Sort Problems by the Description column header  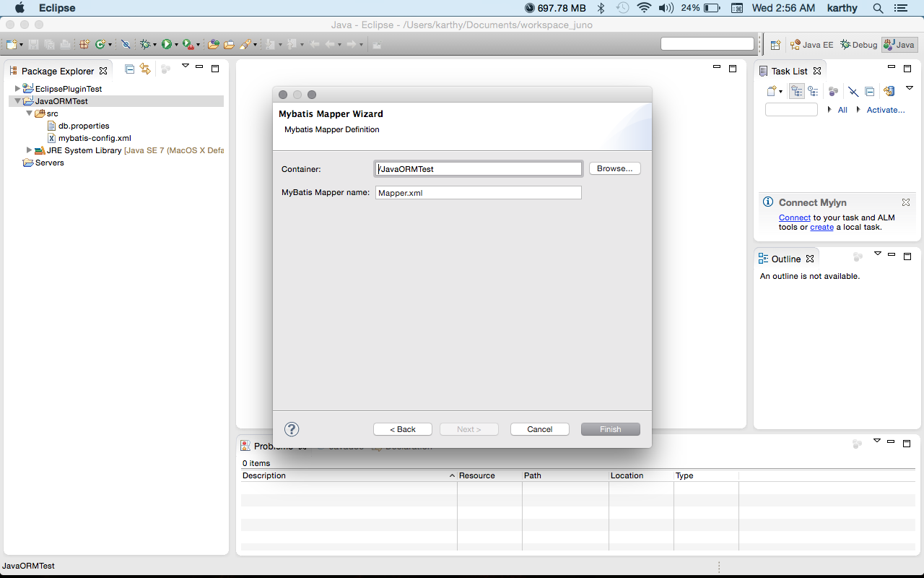tap(349, 475)
